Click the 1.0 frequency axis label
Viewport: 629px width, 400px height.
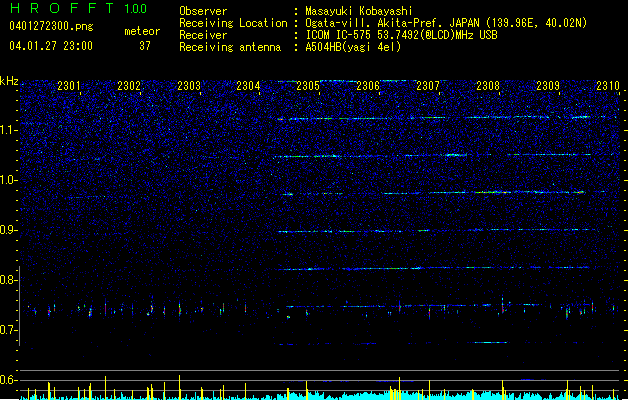[x=8, y=180]
